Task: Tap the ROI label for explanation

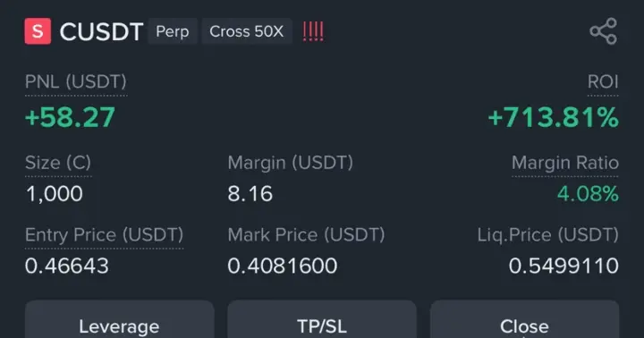Action: click(603, 81)
